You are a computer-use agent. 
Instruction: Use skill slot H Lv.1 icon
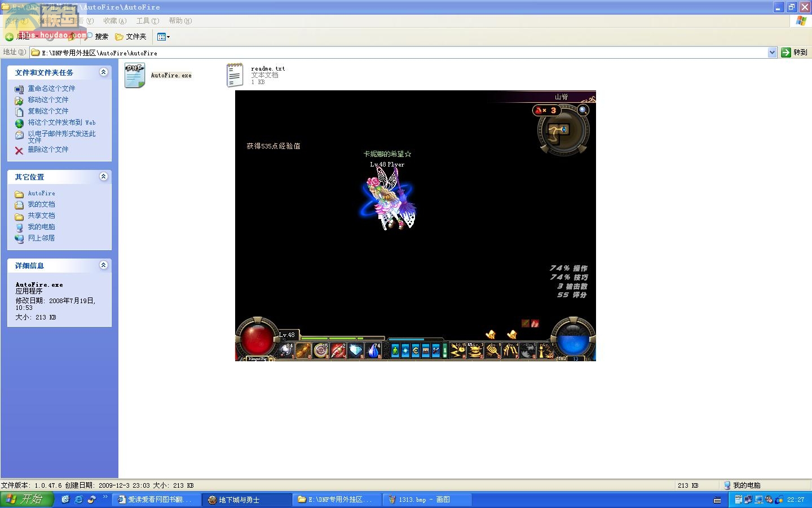pyautogui.click(x=545, y=351)
